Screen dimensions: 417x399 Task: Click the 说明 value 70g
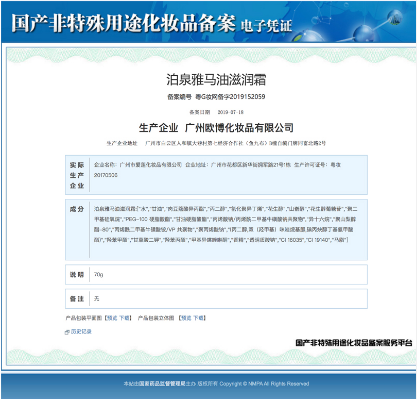pos(99,275)
